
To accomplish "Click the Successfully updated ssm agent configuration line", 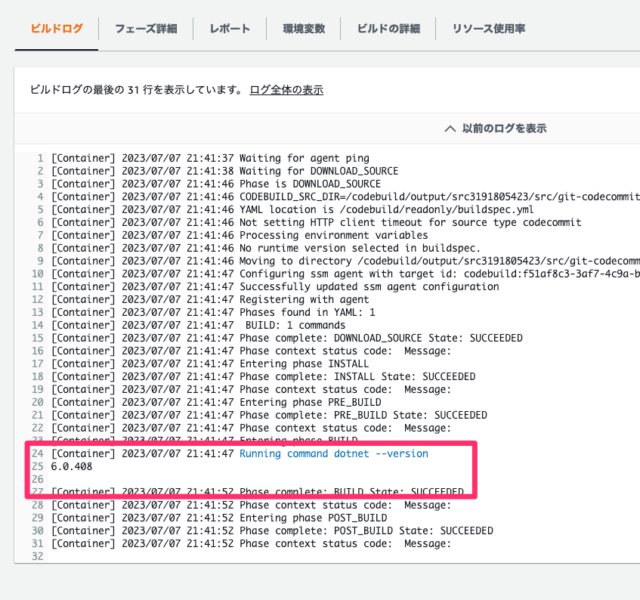I will 275,287.
